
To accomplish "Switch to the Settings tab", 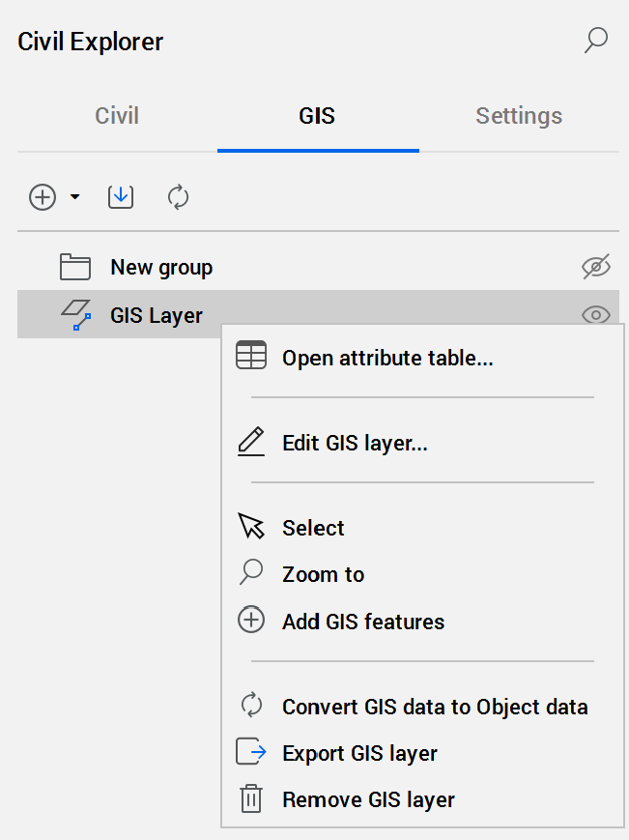I will (x=519, y=116).
